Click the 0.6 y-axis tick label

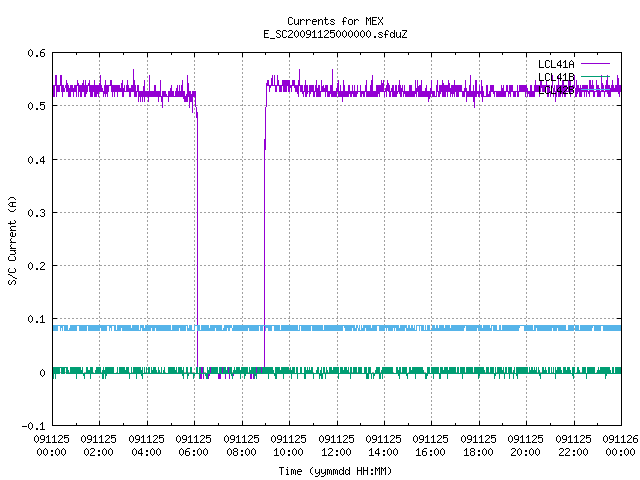point(36,53)
